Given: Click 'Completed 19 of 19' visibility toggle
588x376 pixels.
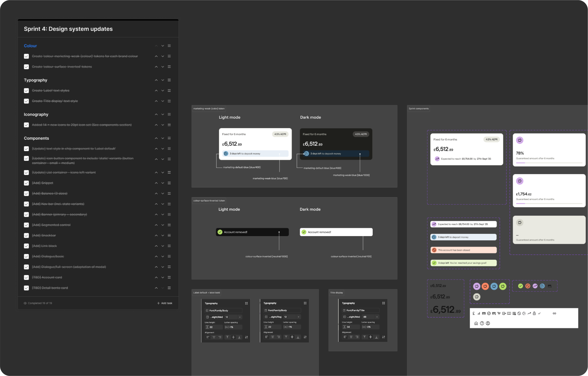Looking at the screenshot, I should coord(25,303).
